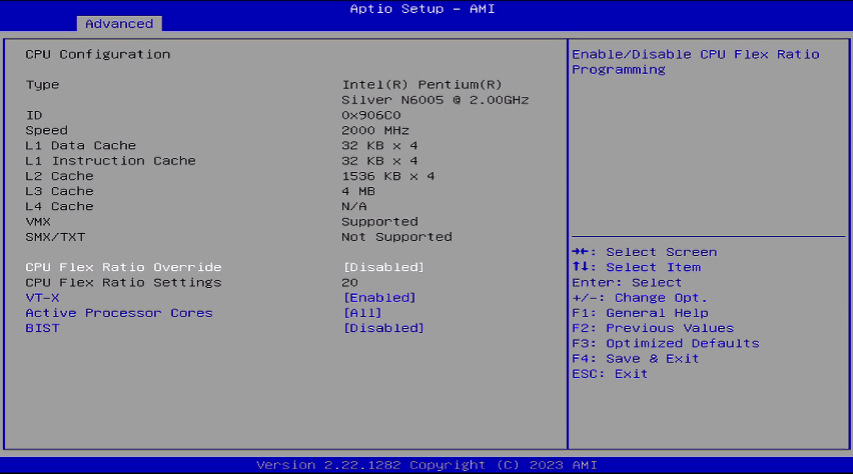Select the VT-X setting
The image size is (853, 474).
pyautogui.click(x=42, y=298)
